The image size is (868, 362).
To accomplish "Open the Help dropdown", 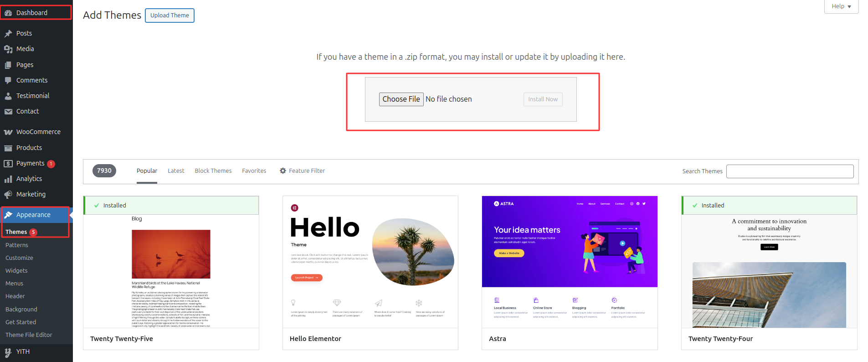I will click(x=841, y=6).
